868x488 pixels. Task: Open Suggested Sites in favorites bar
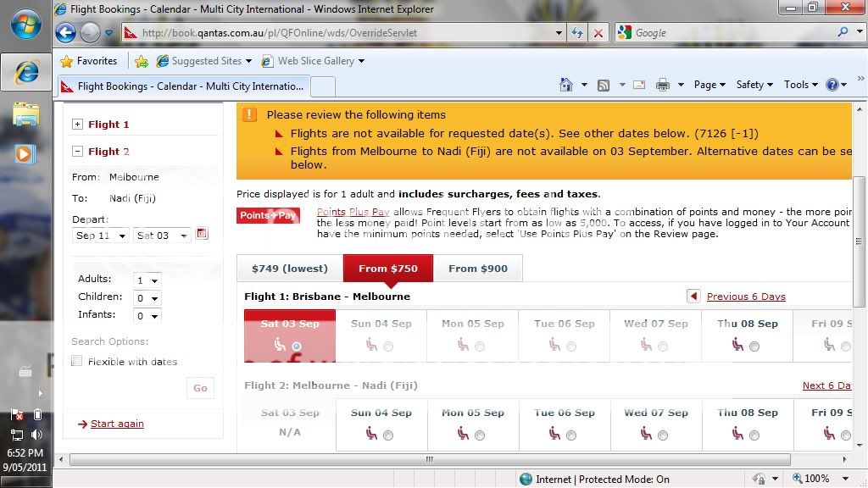(203, 61)
